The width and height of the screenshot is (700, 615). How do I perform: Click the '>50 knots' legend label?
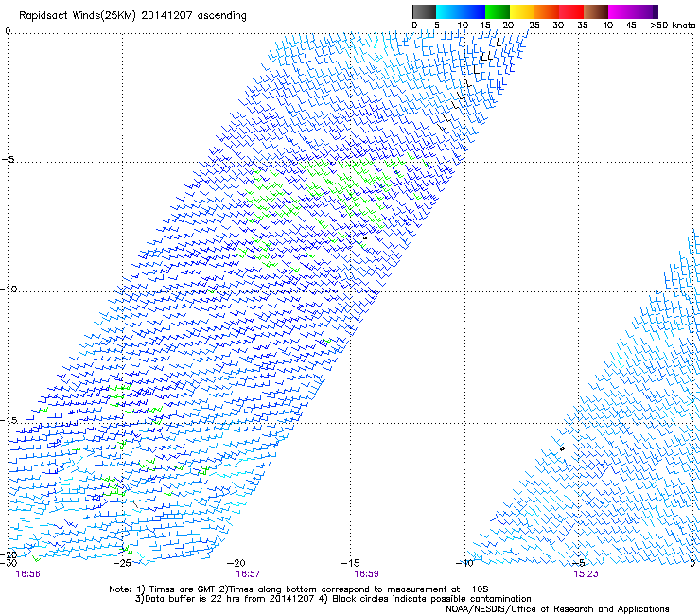673,26
